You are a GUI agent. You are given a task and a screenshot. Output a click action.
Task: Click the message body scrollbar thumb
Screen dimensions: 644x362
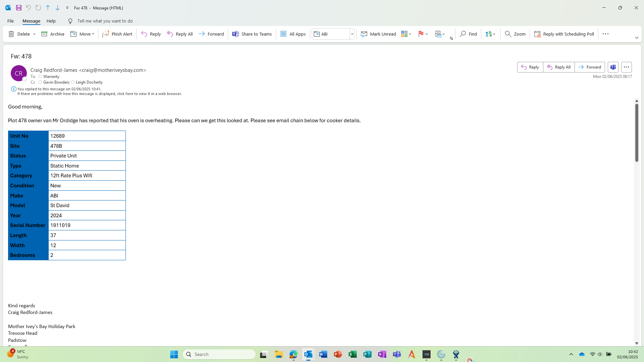pyautogui.click(x=637, y=133)
